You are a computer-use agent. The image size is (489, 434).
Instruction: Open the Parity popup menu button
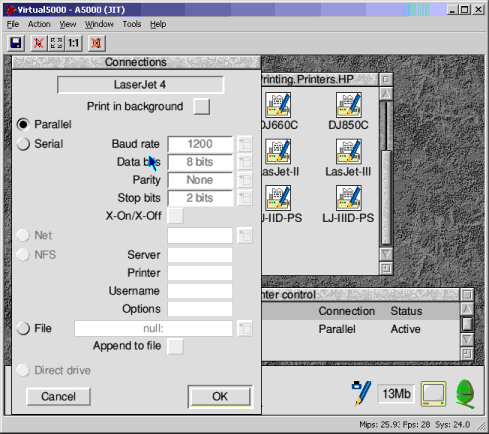click(x=245, y=180)
